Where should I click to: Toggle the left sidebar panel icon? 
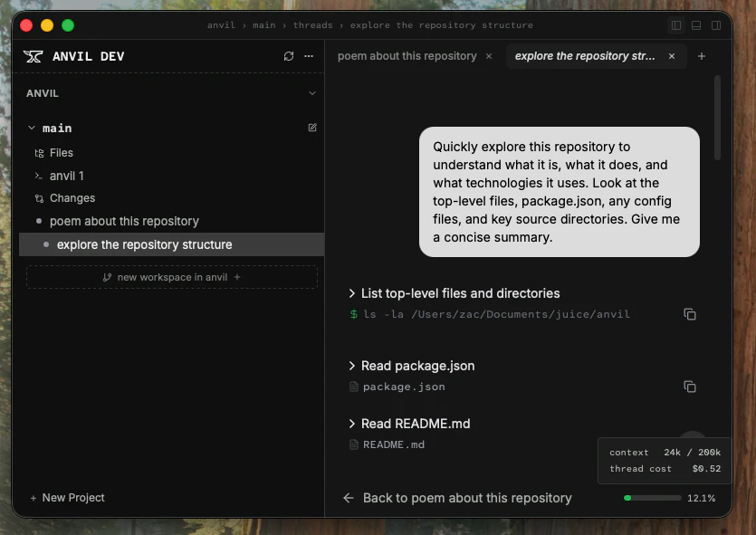[x=676, y=25]
